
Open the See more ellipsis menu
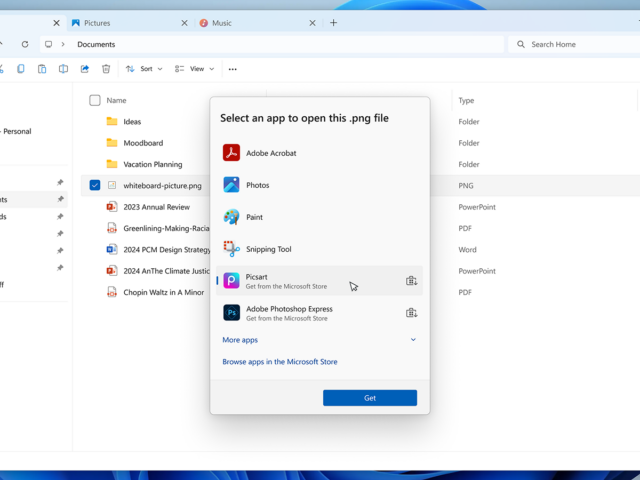coord(233,69)
